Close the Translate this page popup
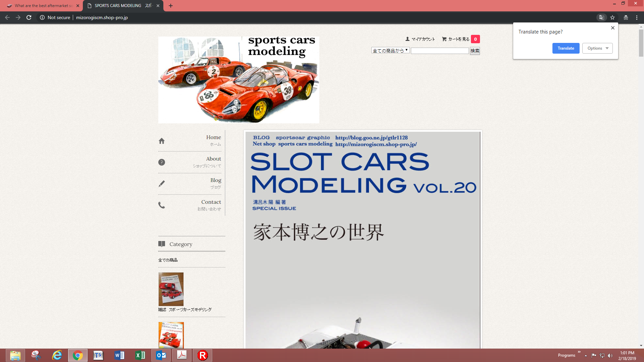 612,28
